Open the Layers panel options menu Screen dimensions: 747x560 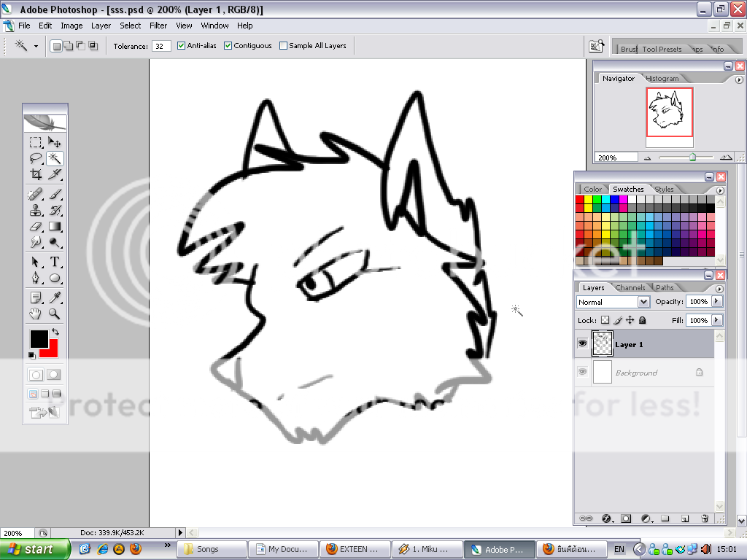719,289
